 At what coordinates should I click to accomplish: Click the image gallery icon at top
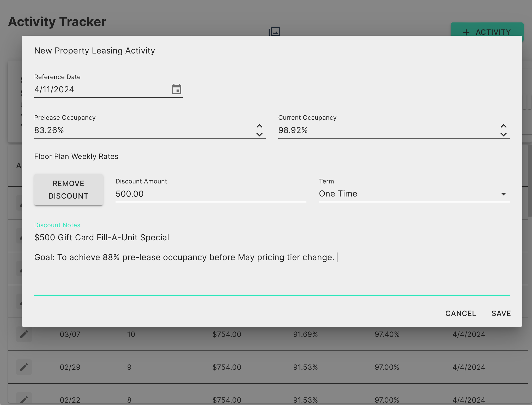274,31
